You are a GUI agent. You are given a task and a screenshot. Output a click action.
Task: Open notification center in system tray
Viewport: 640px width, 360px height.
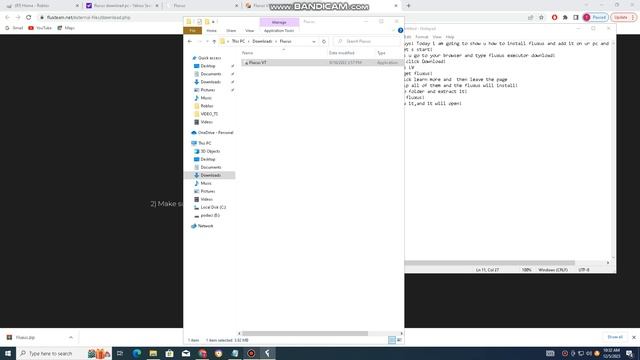pos(629,353)
